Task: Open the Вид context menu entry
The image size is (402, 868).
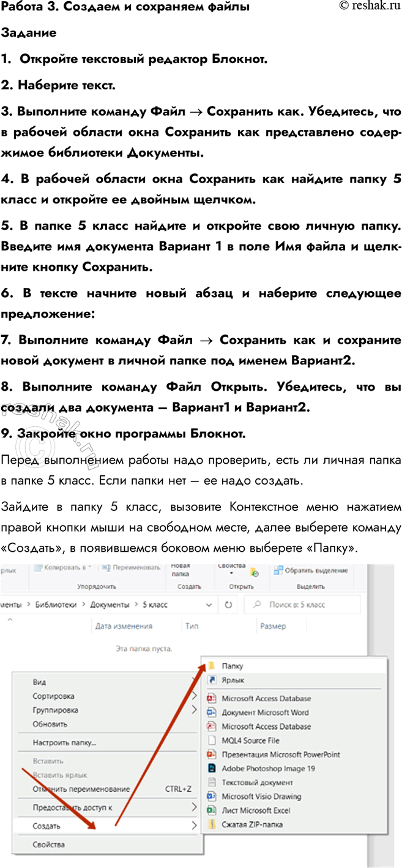Action: (106, 682)
